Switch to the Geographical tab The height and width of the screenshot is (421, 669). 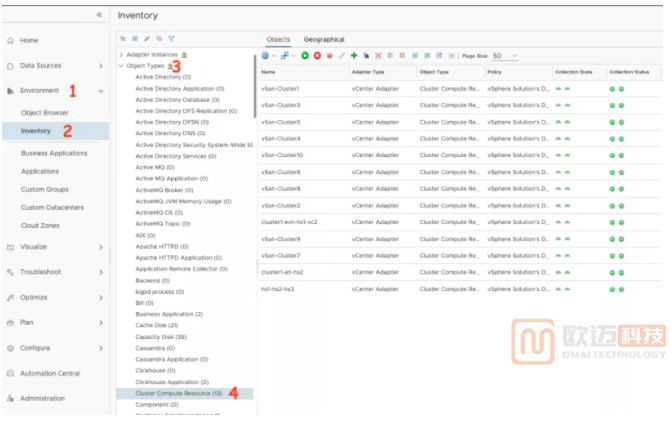pyautogui.click(x=324, y=39)
